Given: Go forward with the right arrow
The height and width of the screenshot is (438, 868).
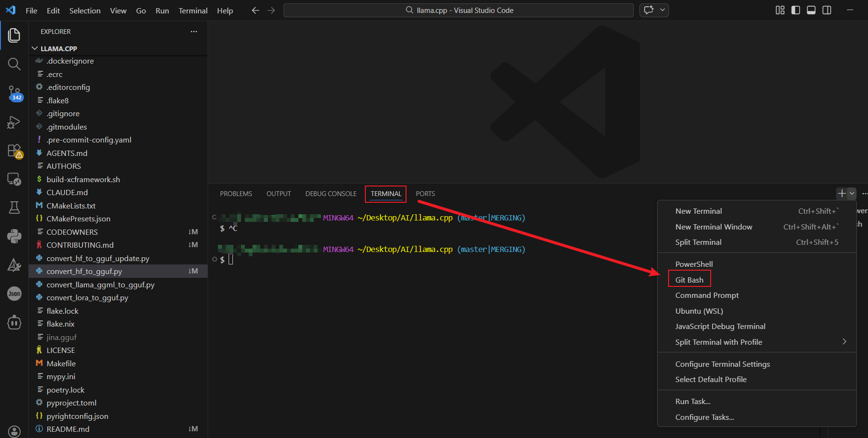Looking at the screenshot, I should click(x=271, y=11).
